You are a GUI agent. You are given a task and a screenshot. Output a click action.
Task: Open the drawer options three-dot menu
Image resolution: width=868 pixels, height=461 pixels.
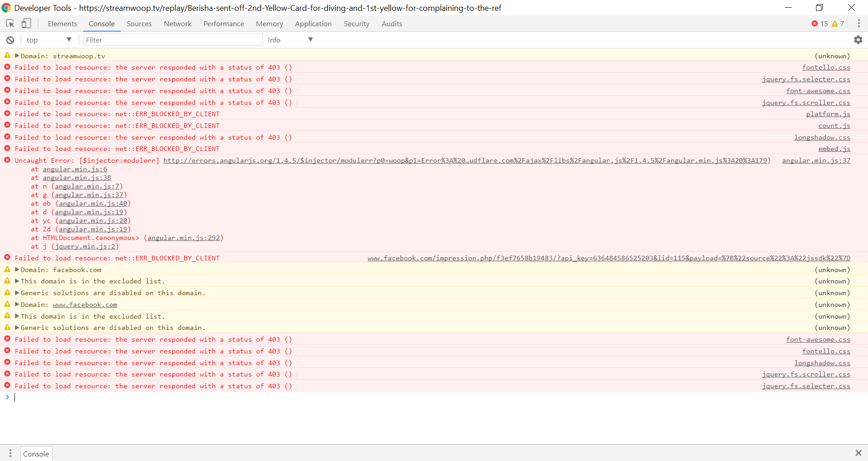pos(10,453)
